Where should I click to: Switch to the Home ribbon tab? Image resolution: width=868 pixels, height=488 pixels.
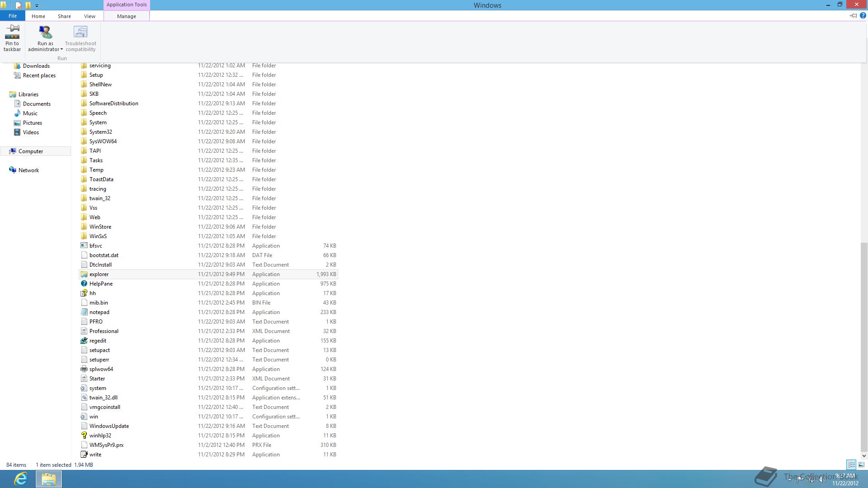point(38,16)
